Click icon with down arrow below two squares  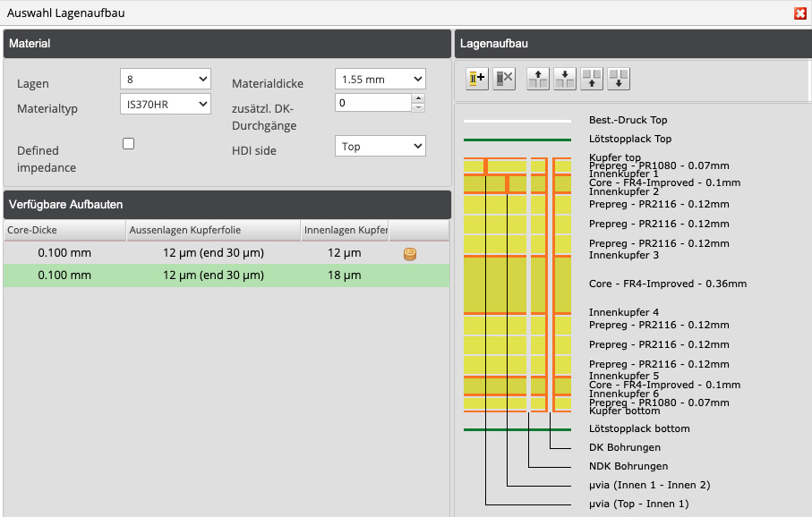(619, 79)
